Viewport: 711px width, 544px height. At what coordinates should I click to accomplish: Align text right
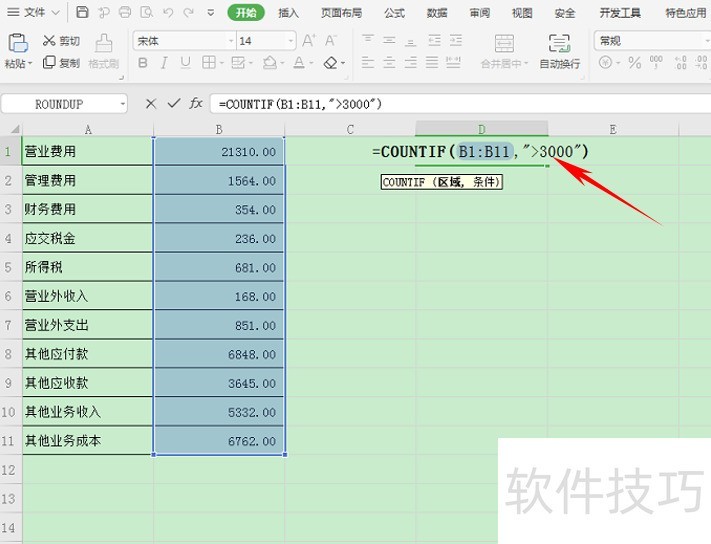[x=410, y=63]
